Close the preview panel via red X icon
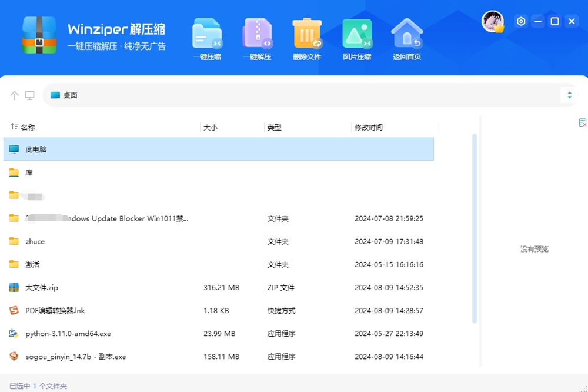The width and height of the screenshot is (588, 392). coord(582,124)
